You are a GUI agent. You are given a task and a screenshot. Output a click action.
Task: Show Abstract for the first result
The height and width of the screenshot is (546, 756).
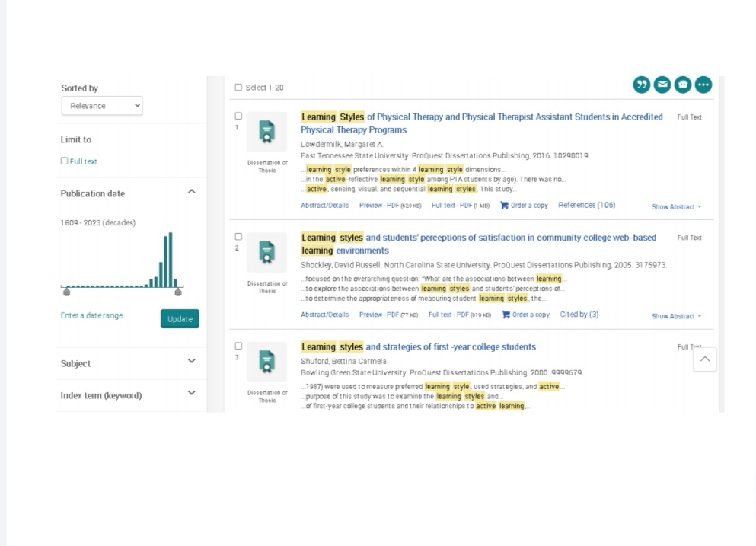pos(676,207)
